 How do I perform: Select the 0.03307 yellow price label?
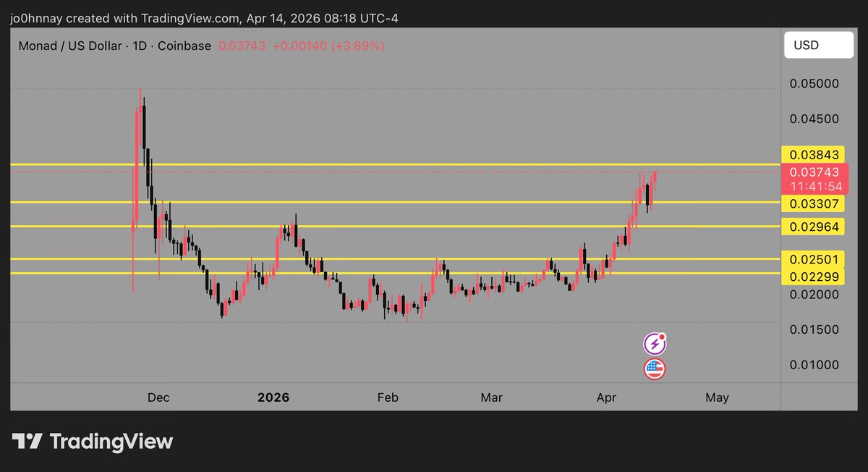814,204
